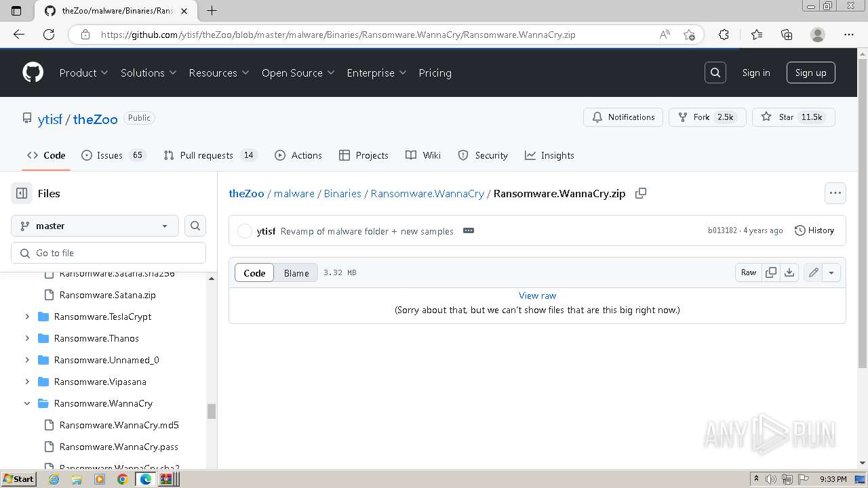Viewport: 868px width, 488px height.
Task: Open the Pricing link
Action: 435,73
